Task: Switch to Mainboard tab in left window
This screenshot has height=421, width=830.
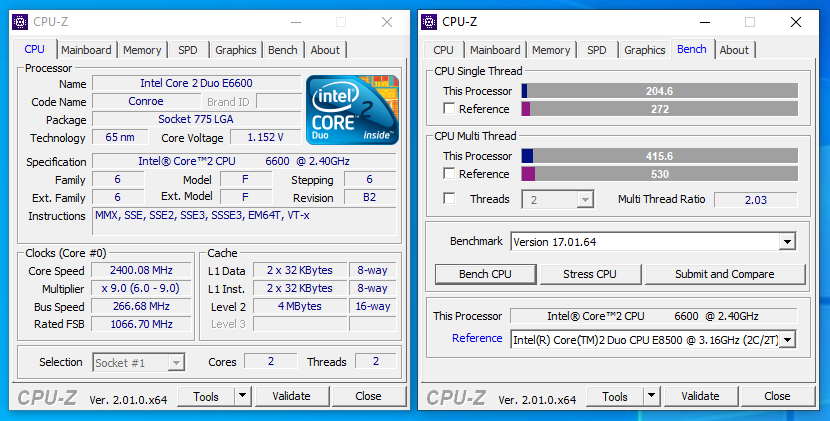Action: [x=86, y=50]
